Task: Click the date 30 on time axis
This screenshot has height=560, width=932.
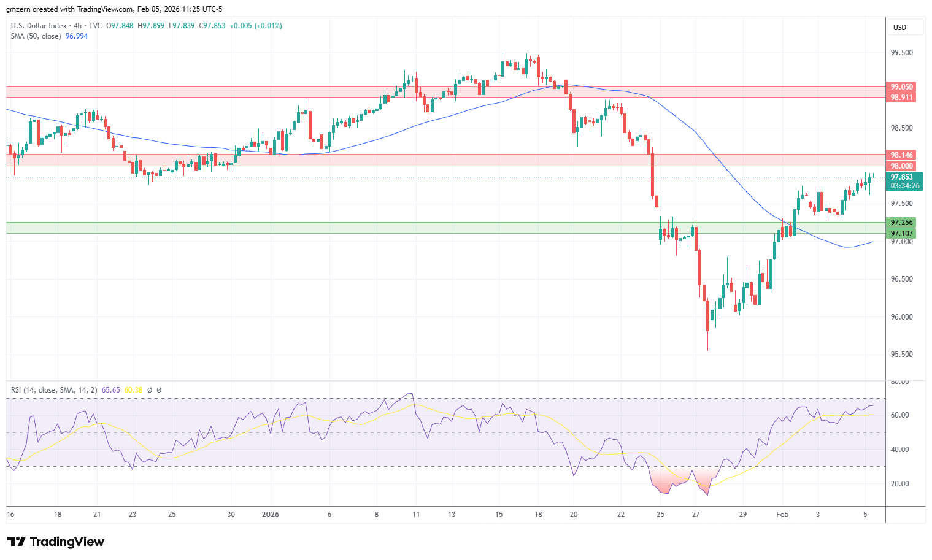Action: pos(231,515)
